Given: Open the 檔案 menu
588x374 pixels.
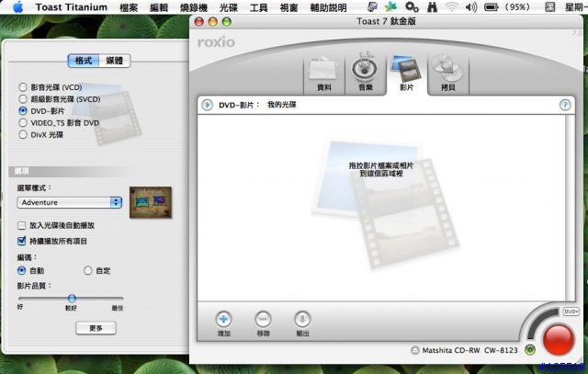Looking at the screenshot, I should (x=129, y=7).
